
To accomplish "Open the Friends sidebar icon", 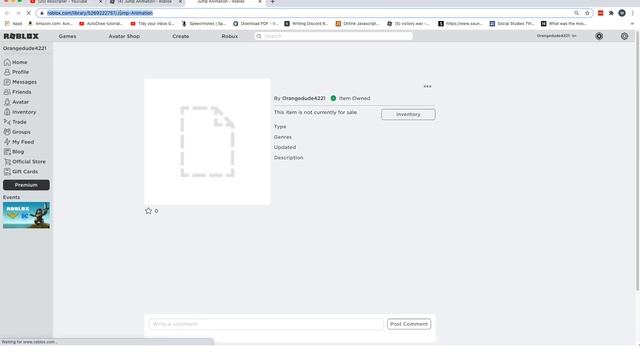I will pyautogui.click(x=7, y=92).
